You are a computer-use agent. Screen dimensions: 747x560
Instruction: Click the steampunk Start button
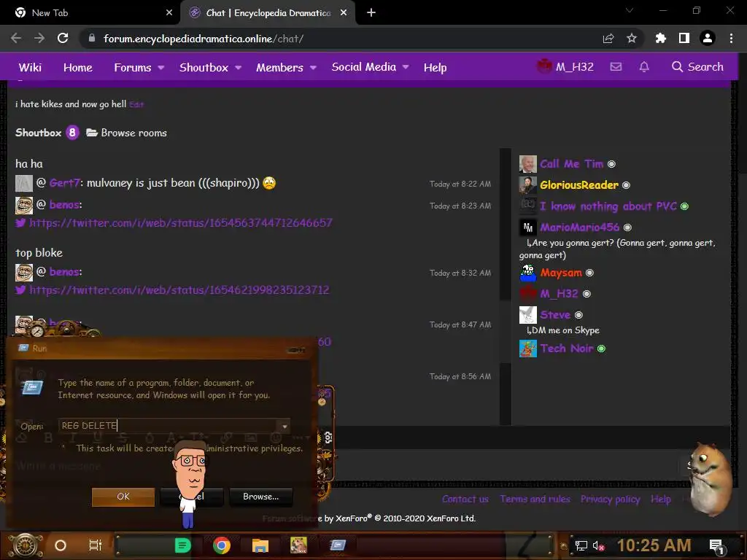(x=26, y=545)
